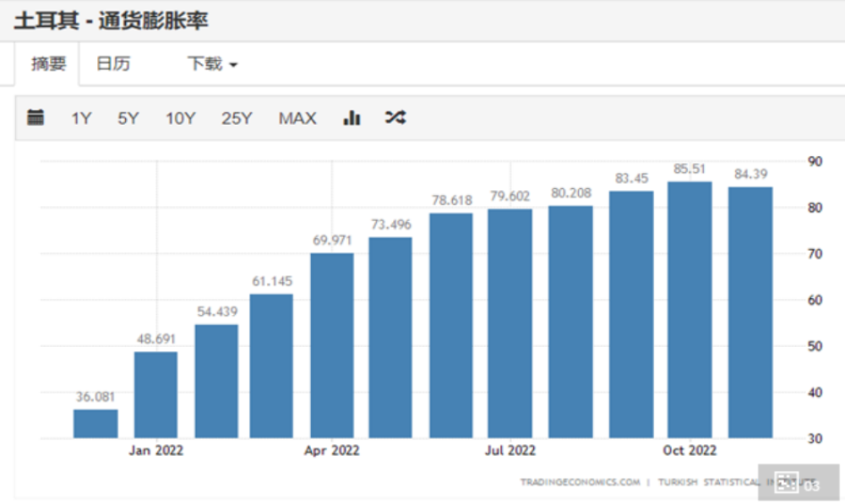845x504 pixels.
Task: Show MAX historical range
Action: (x=297, y=118)
